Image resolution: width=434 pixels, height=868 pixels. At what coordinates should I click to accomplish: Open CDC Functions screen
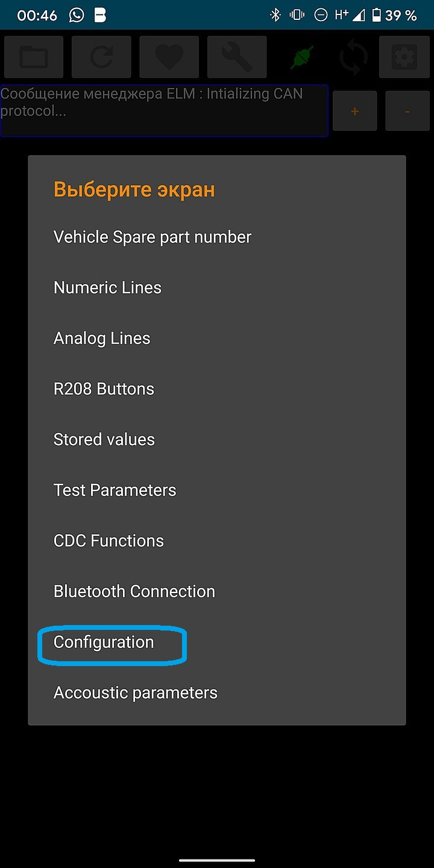tap(108, 541)
